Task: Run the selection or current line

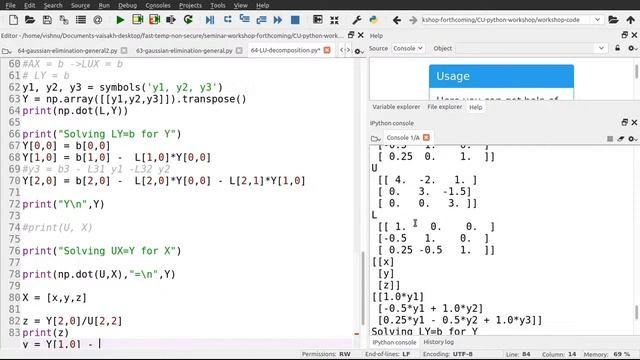Action: [x=171, y=20]
